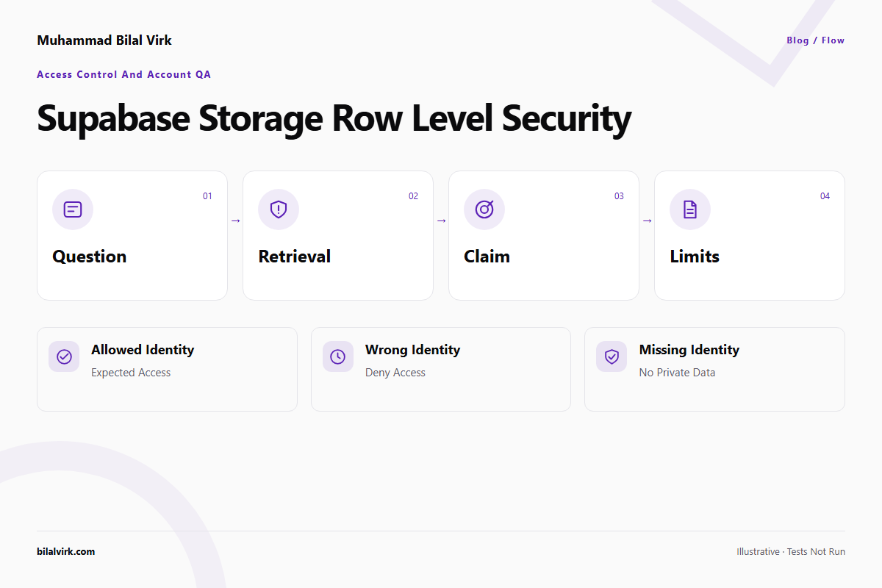Click the Muhammad Bilal Virk author name
This screenshot has width=882, height=588.
(x=104, y=40)
